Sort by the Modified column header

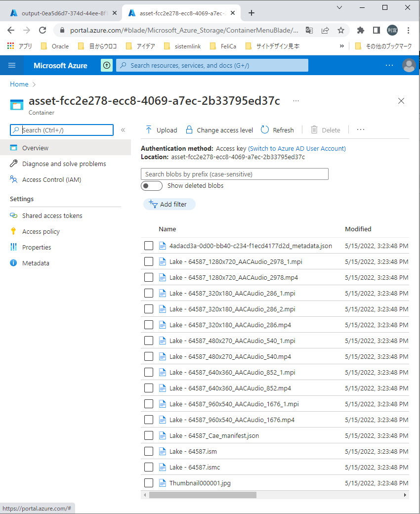tap(358, 229)
